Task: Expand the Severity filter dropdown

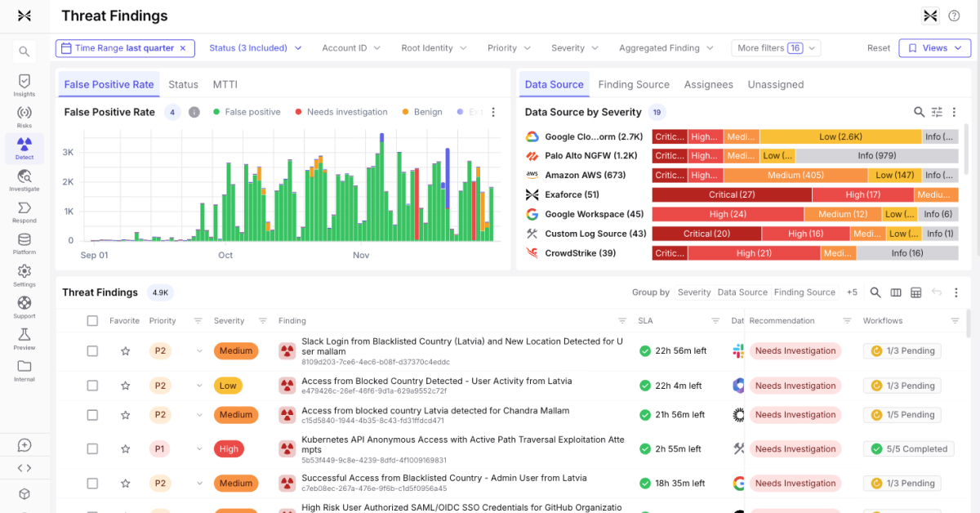Action: coord(574,48)
